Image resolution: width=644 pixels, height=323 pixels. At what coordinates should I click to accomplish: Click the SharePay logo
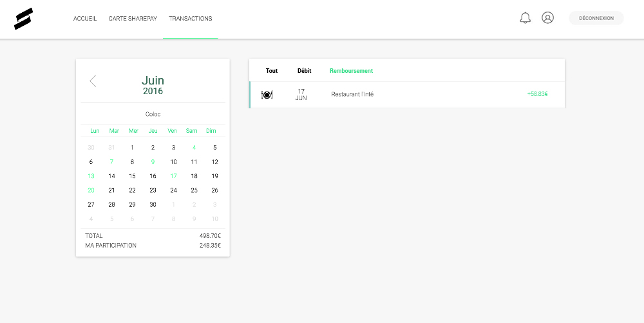[23, 19]
